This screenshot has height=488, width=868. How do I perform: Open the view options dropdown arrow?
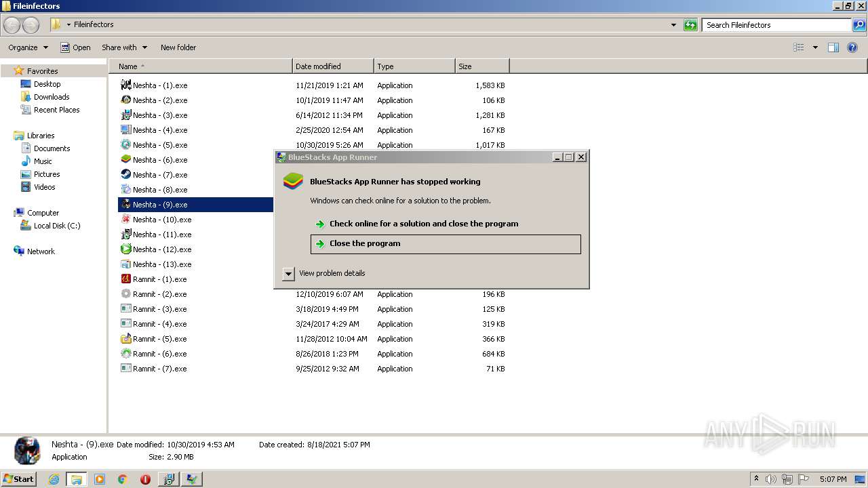click(x=815, y=47)
